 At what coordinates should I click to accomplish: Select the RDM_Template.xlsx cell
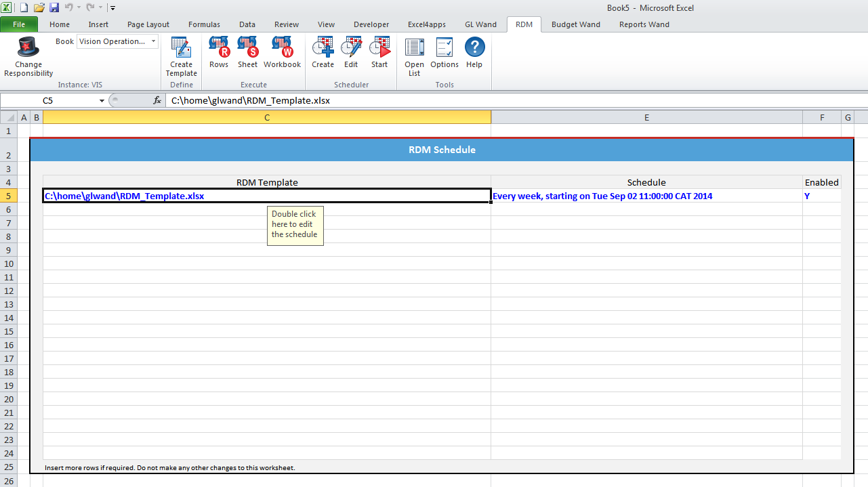coord(267,196)
